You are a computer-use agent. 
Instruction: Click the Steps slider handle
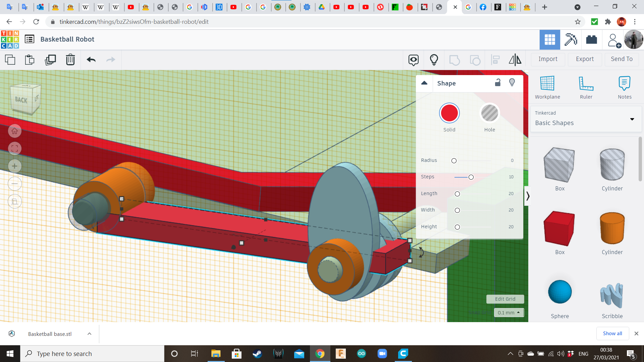(x=471, y=177)
